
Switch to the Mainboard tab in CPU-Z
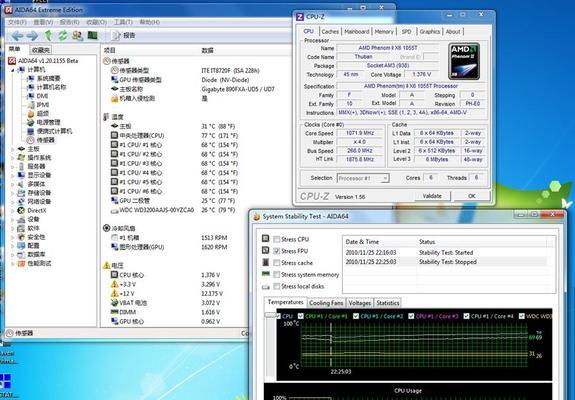[x=356, y=32]
